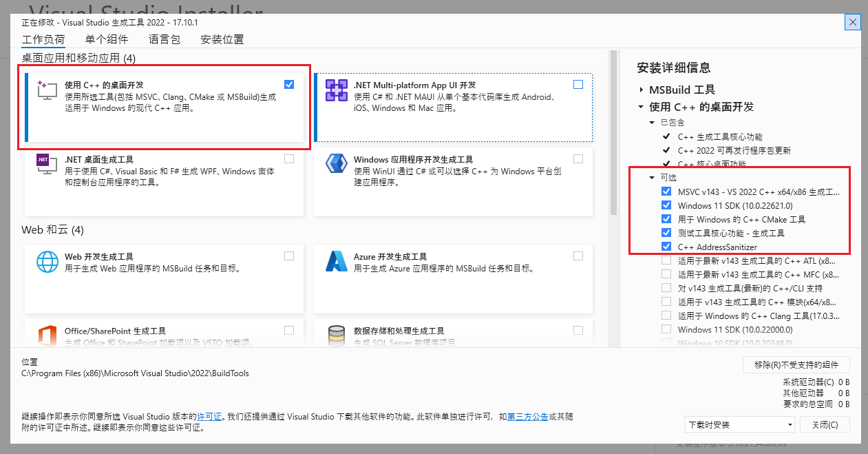
Task: Close the modify dialog with the X button
Action: (x=853, y=22)
